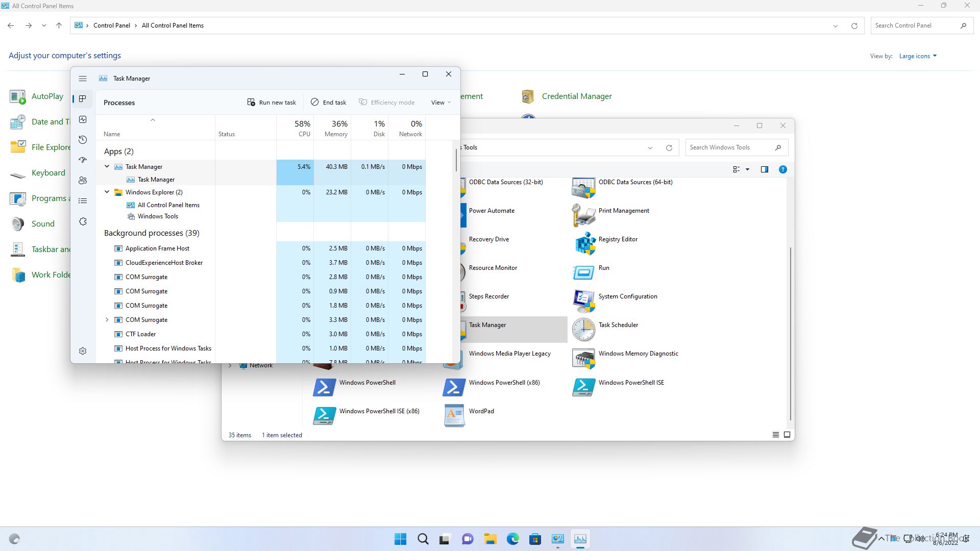Sort processes by Disk column
This screenshot has width=980, height=551.
tap(370, 128)
